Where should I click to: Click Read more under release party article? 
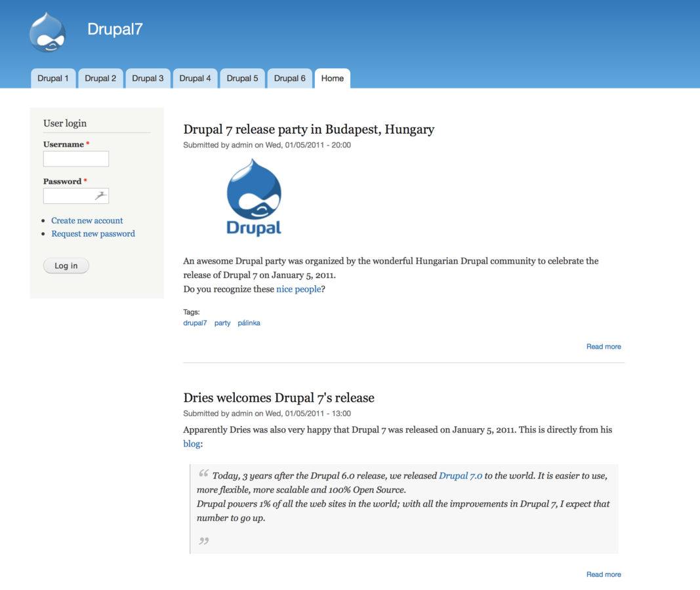[604, 347]
